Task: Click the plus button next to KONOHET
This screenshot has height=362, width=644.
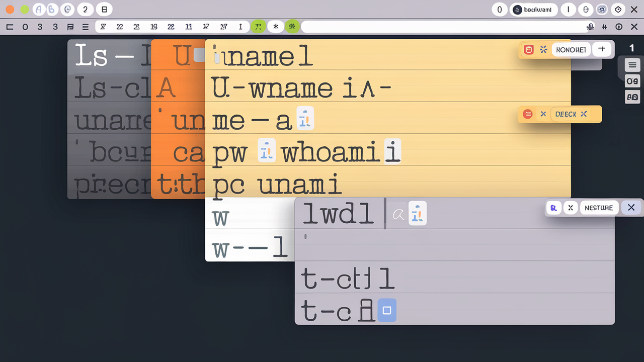Action: click(602, 49)
